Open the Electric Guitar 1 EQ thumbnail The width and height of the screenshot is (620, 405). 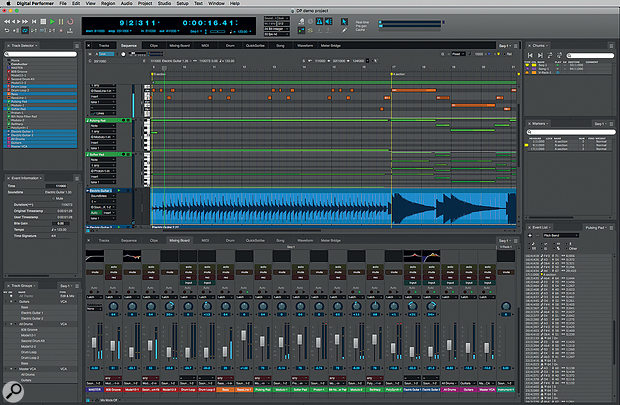point(412,256)
